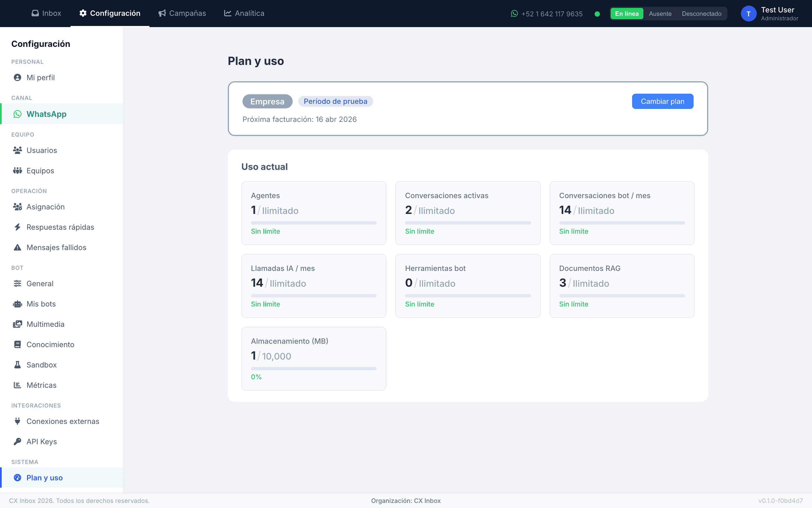Screen dimensions: 812x508
Task: Click the Almacenamiento (MB) progress bar
Action: [314, 369]
